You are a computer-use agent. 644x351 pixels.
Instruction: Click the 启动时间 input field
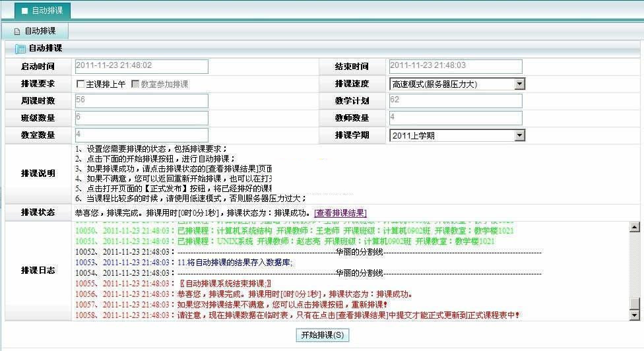click(x=142, y=67)
